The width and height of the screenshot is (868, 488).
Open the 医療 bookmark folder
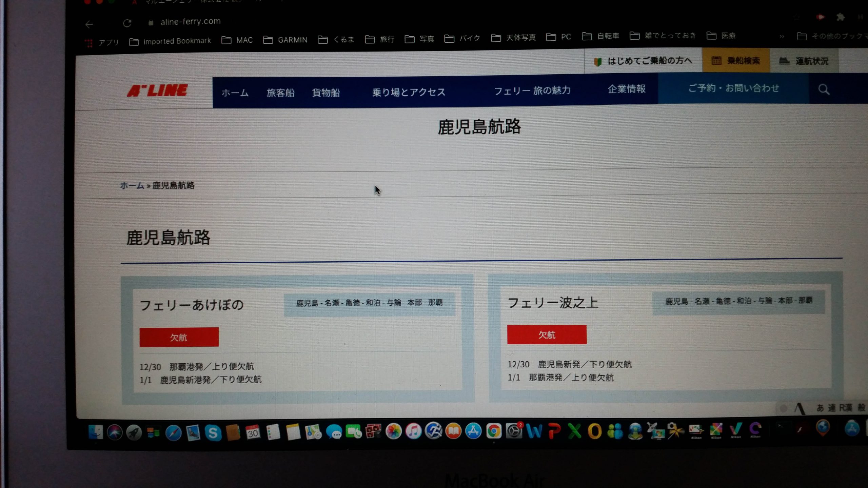[721, 35]
